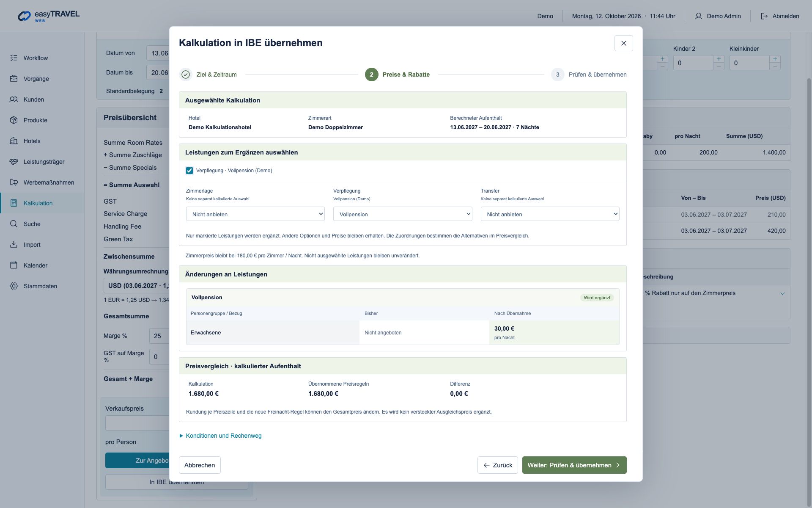The height and width of the screenshot is (508, 812).
Task: Click the Kunden people icon
Action: [14, 99]
